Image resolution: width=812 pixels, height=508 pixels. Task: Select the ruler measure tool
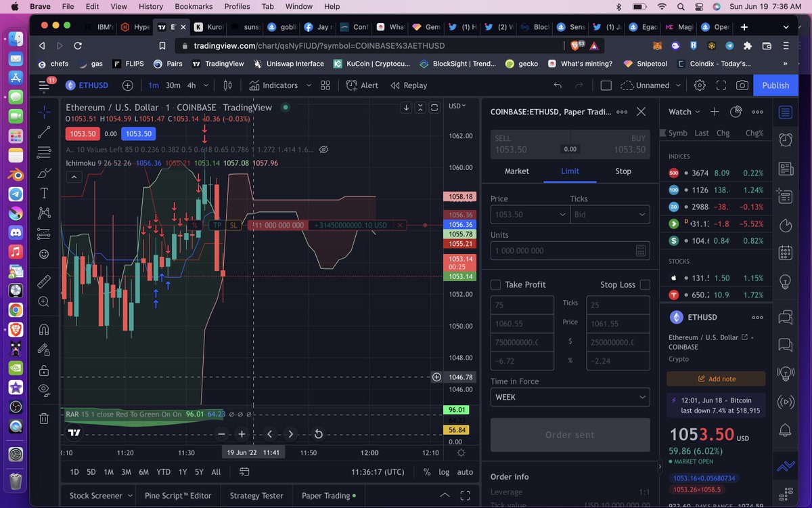44,280
